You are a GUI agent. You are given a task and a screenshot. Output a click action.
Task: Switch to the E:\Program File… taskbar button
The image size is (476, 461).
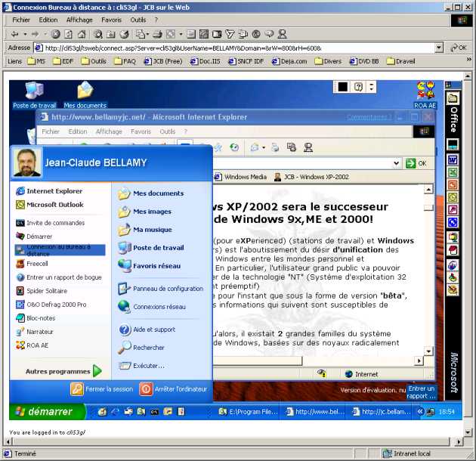[248, 411]
